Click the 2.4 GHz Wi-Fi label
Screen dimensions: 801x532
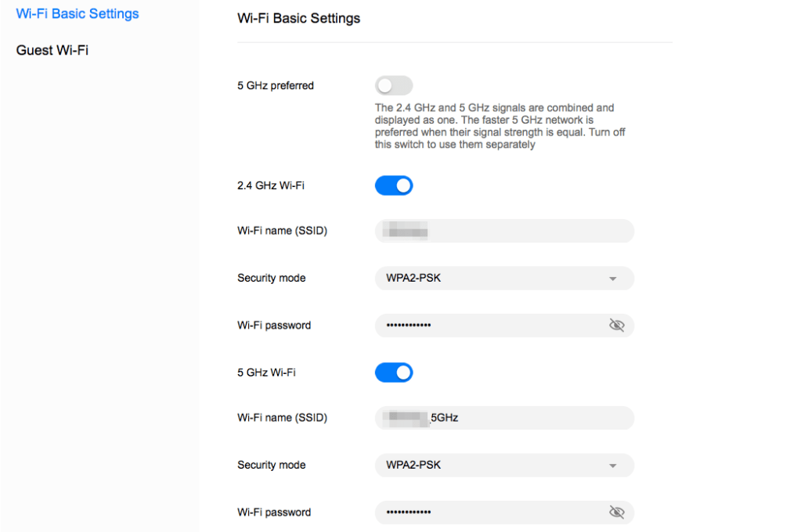coord(271,186)
